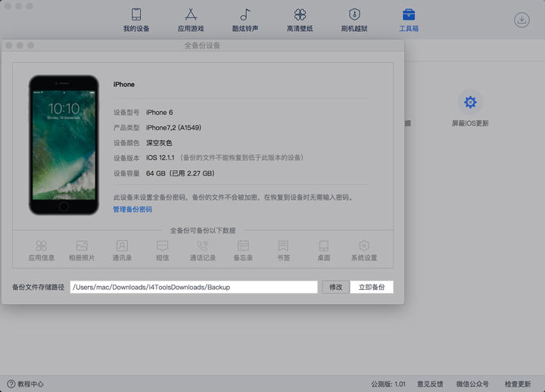The image size is (545, 392).
Task: Click the 通讯录 contacts icon
Action: (122, 246)
